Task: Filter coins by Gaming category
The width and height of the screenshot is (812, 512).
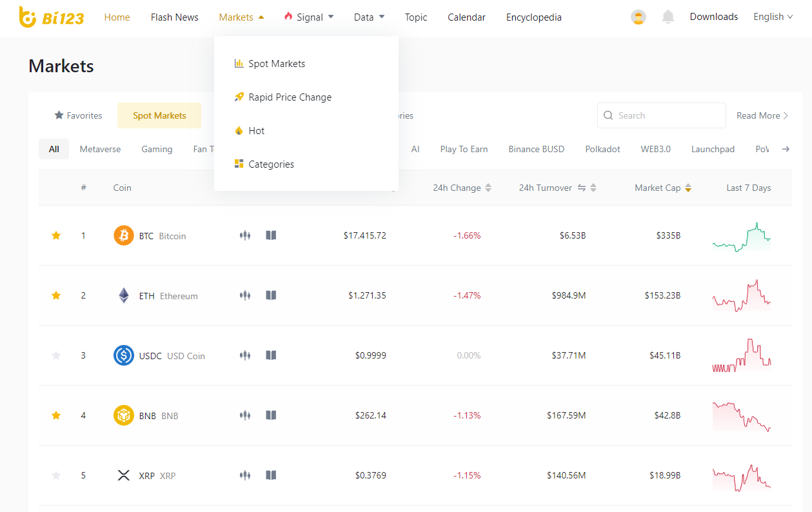Action: [x=157, y=149]
